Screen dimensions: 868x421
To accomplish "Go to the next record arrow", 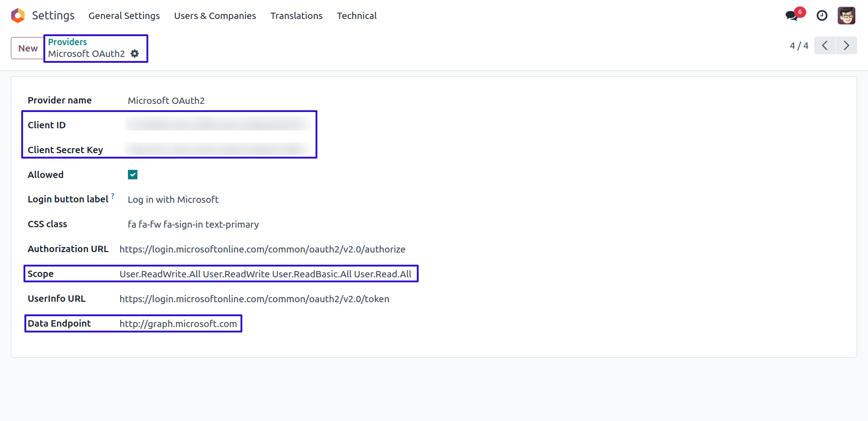I will [x=846, y=46].
